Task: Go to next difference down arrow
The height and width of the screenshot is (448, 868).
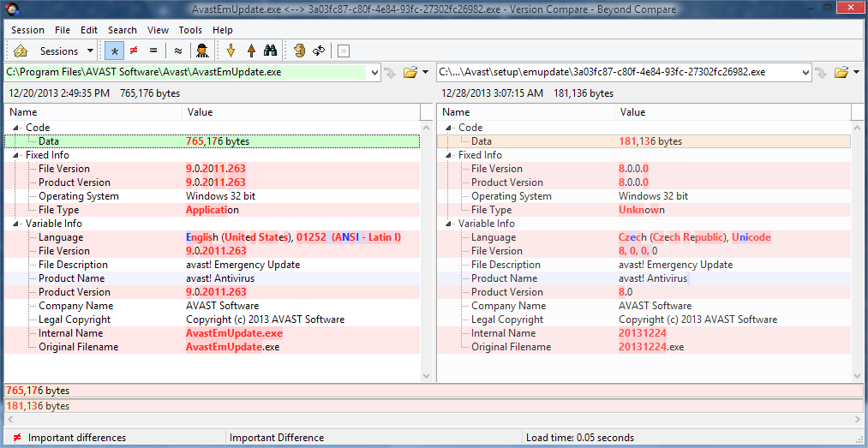Action: tap(231, 51)
